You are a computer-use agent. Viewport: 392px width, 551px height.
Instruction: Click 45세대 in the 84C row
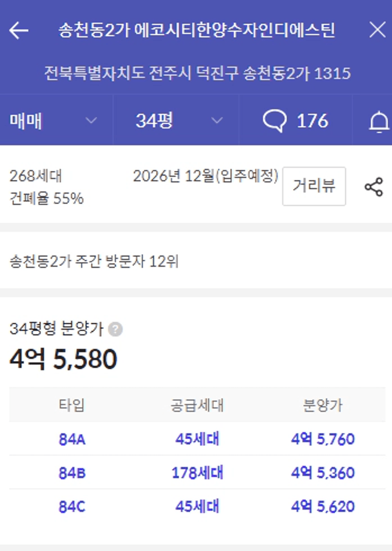[197, 506]
